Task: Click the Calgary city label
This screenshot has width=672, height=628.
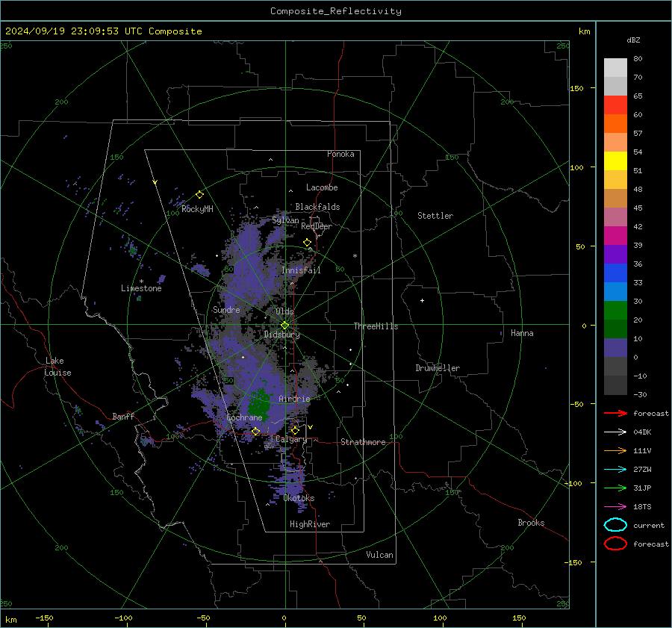Action: [291, 439]
